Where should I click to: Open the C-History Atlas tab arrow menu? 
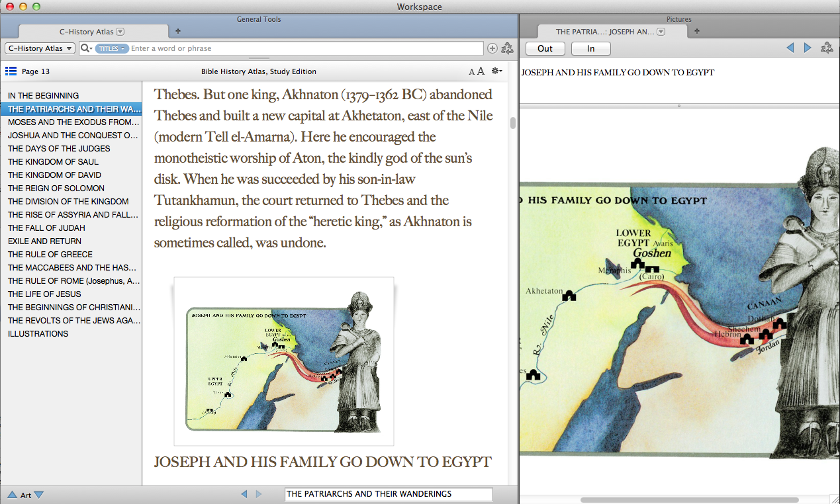(120, 31)
